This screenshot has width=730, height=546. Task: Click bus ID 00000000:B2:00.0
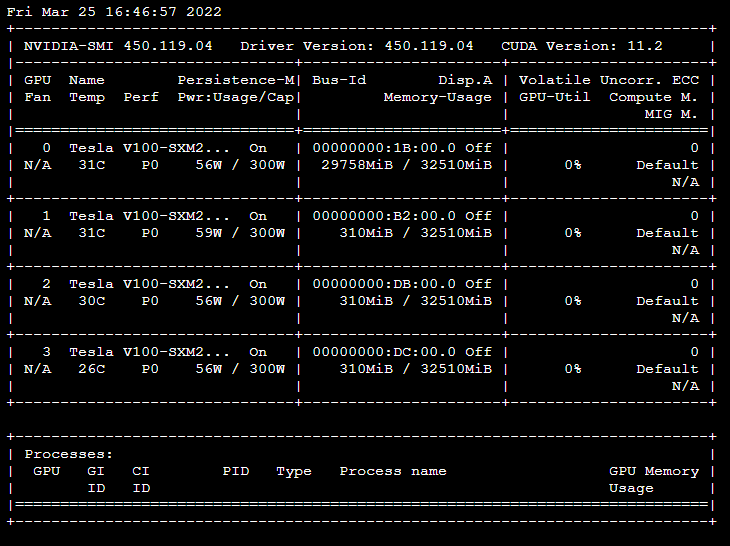(x=384, y=216)
